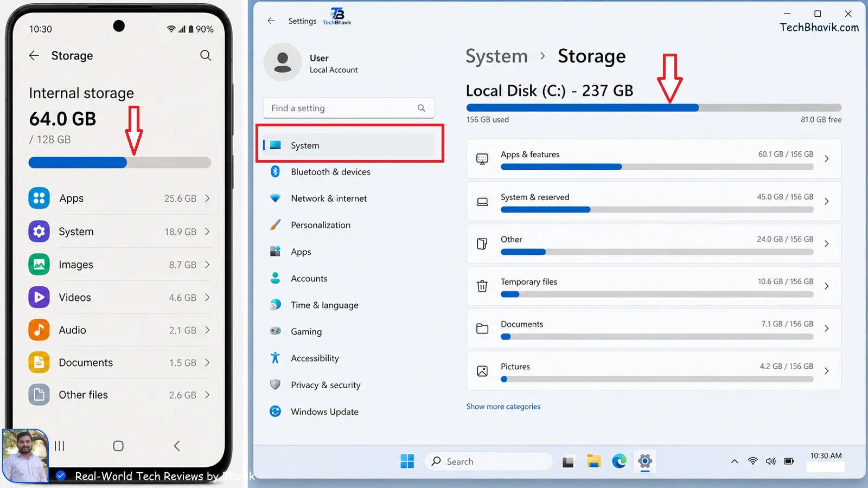Expand Documents storage chevron in Windows
This screenshot has width=868, height=488.
[827, 329]
